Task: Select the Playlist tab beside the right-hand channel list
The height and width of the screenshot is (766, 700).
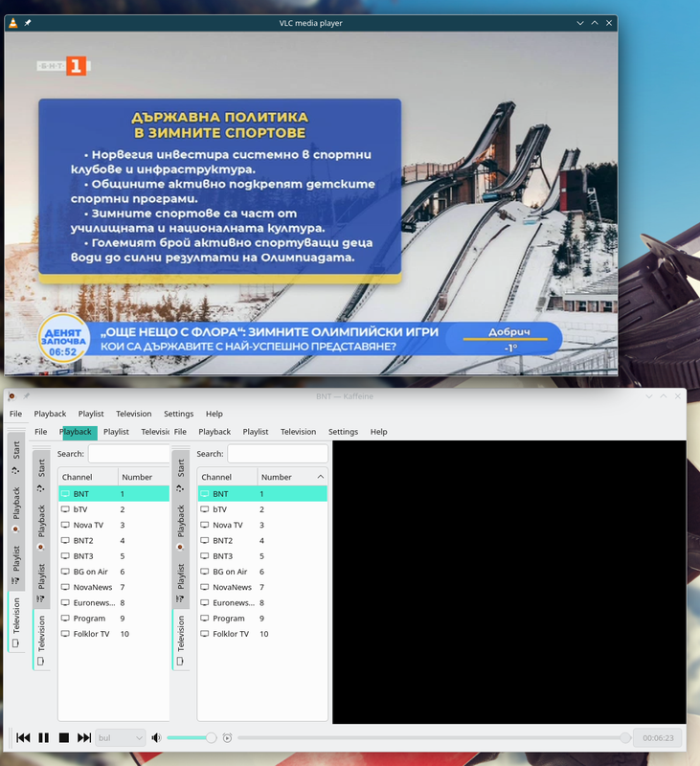Action: (181, 582)
